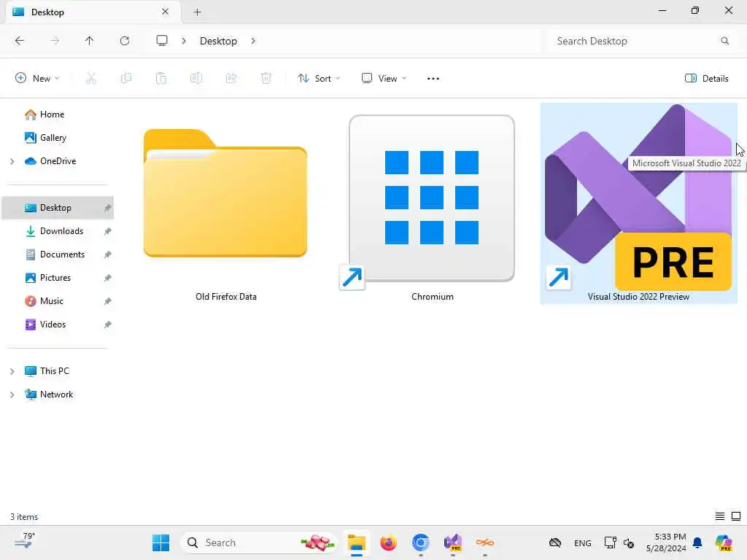This screenshot has height=560, width=747.
Task: Expand the Network tree node
Action: (12, 394)
